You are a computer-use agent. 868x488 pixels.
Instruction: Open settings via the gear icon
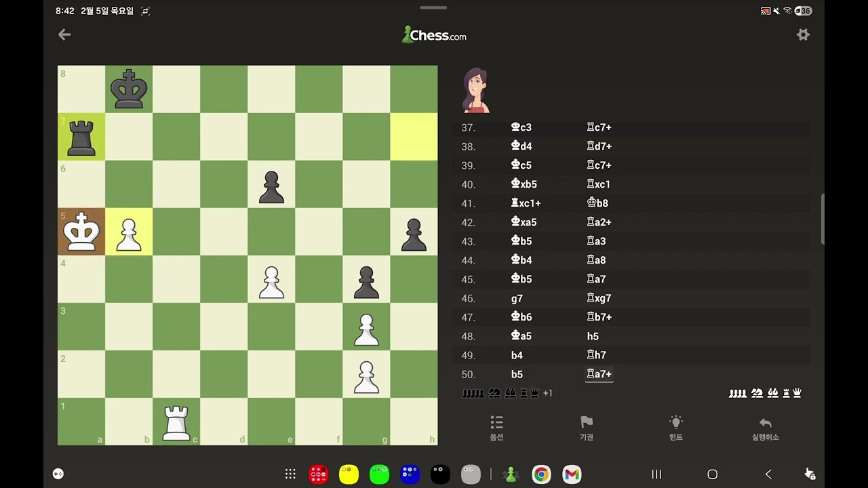(803, 35)
